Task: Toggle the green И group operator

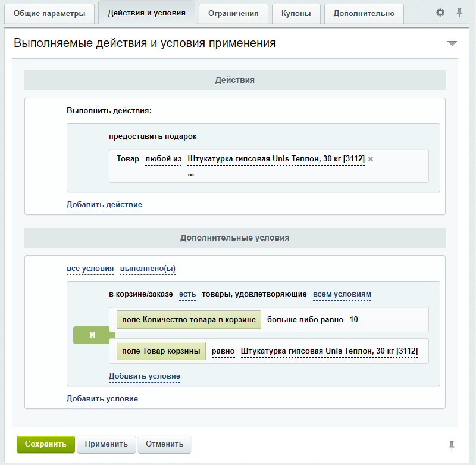Action: point(92,335)
